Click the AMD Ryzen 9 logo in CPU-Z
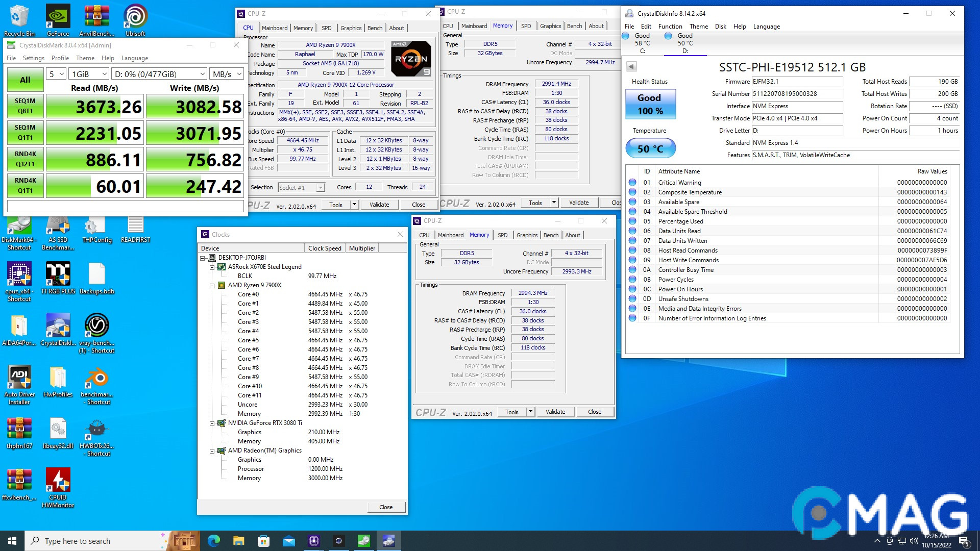Image resolution: width=980 pixels, height=551 pixels. 410,58
